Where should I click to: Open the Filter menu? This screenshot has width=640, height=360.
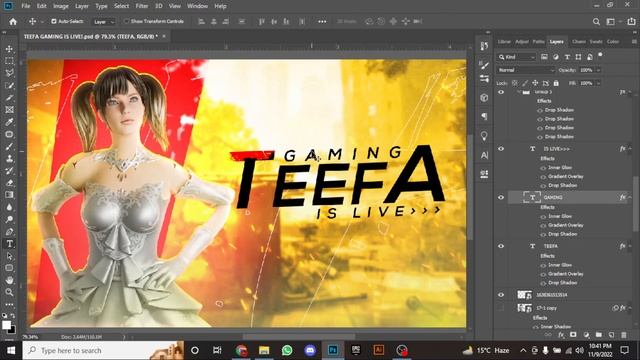[x=142, y=6]
